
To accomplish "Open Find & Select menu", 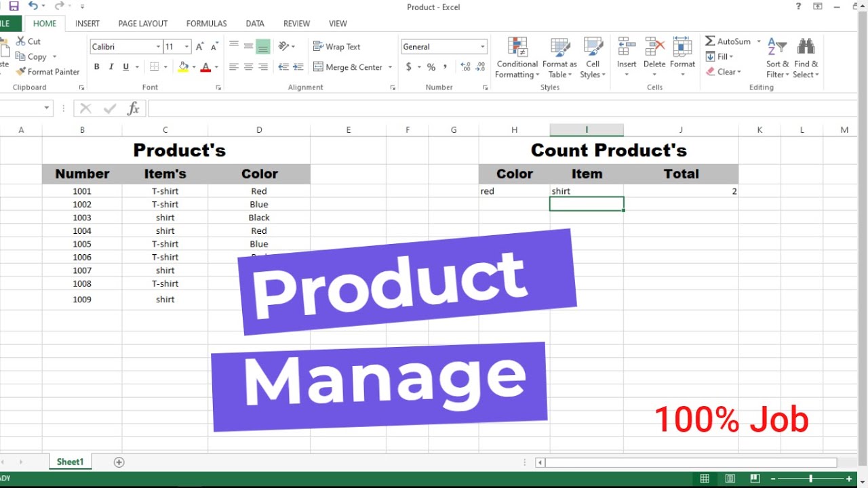I will (x=806, y=58).
